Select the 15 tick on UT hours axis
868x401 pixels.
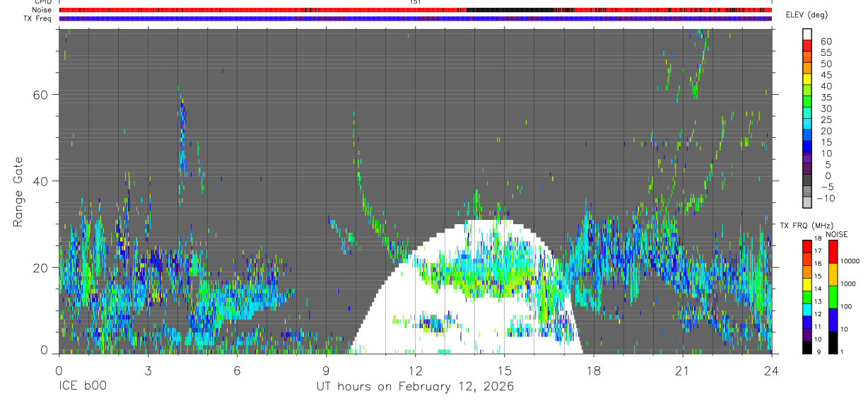[505, 371]
